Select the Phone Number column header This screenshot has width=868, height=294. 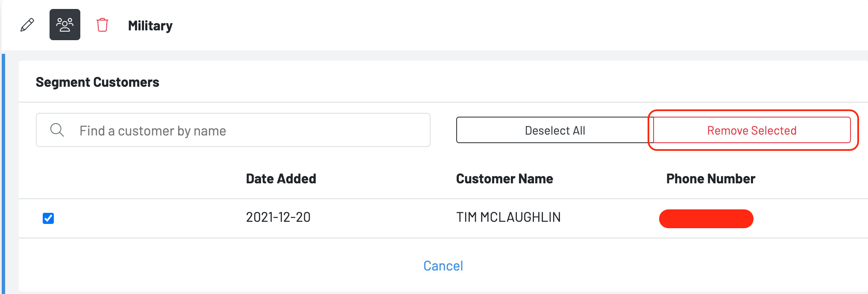tap(710, 179)
